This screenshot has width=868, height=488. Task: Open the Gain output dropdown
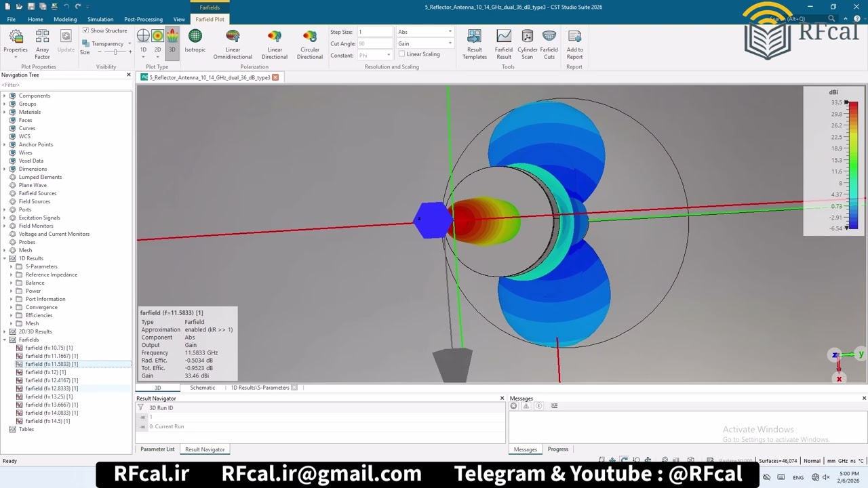[x=425, y=43]
